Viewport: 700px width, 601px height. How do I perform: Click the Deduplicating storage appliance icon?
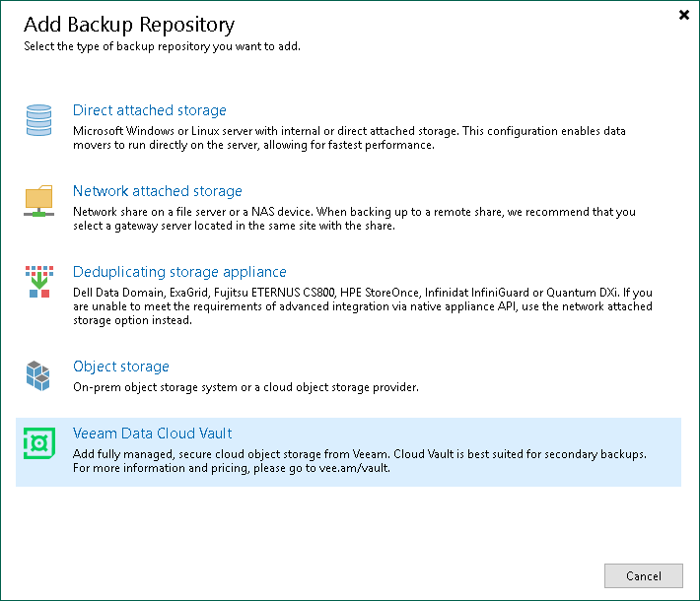tap(39, 282)
